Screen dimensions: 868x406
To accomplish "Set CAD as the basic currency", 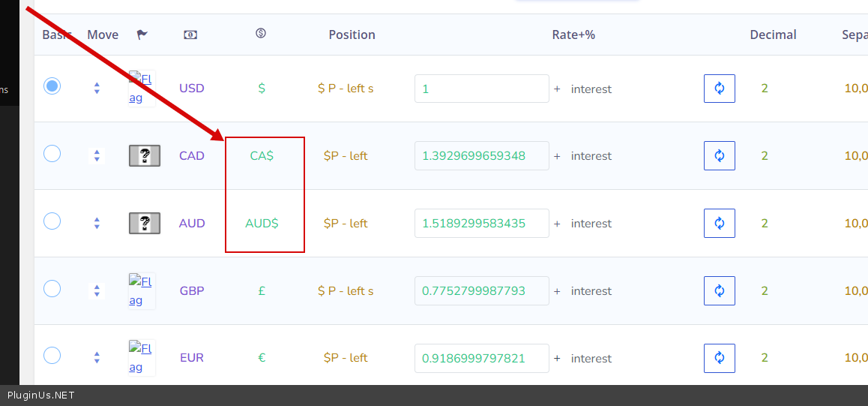I will [52, 154].
